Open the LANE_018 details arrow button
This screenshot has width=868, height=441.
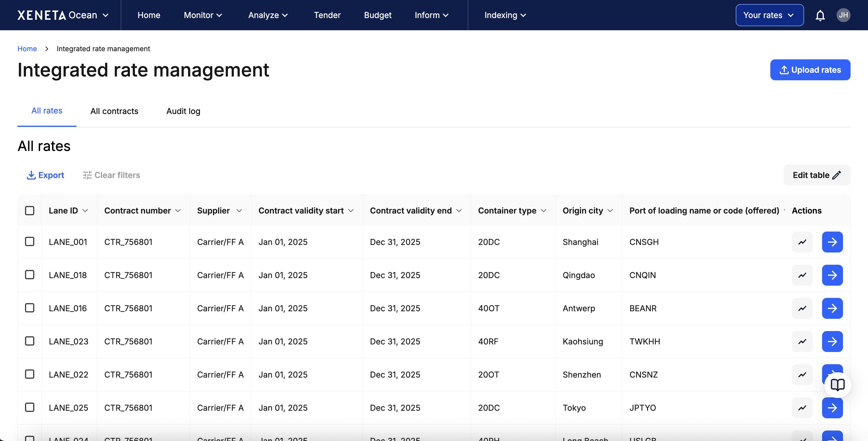pyautogui.click(x=832, y=275)
